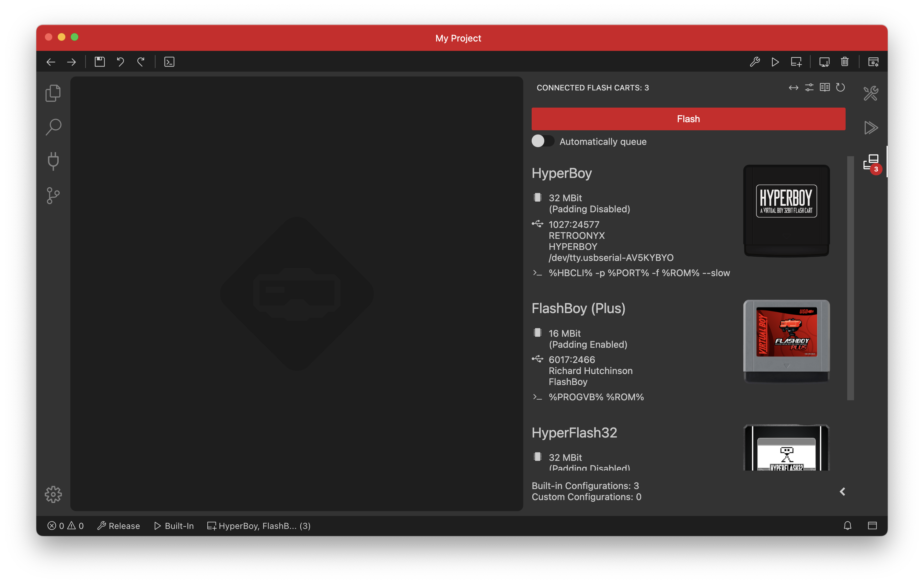
Task: Open flash cart configuration sliders icon
Action: (809, 88)
